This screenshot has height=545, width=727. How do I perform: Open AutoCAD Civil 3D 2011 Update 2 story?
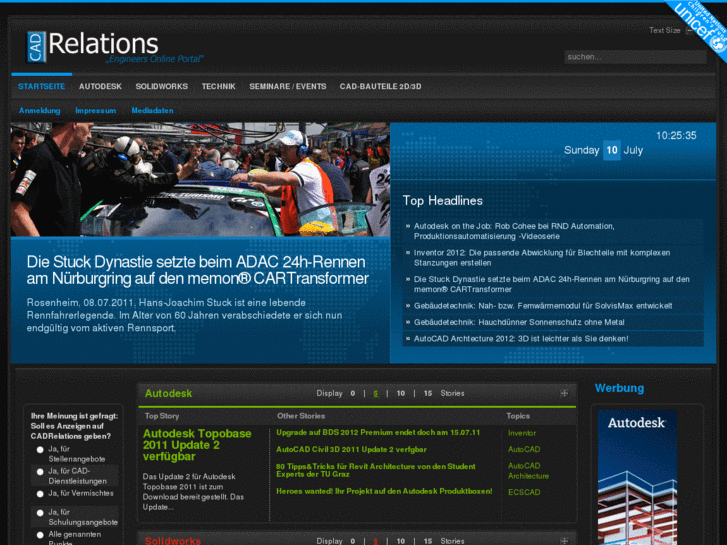tap(351, 449)
